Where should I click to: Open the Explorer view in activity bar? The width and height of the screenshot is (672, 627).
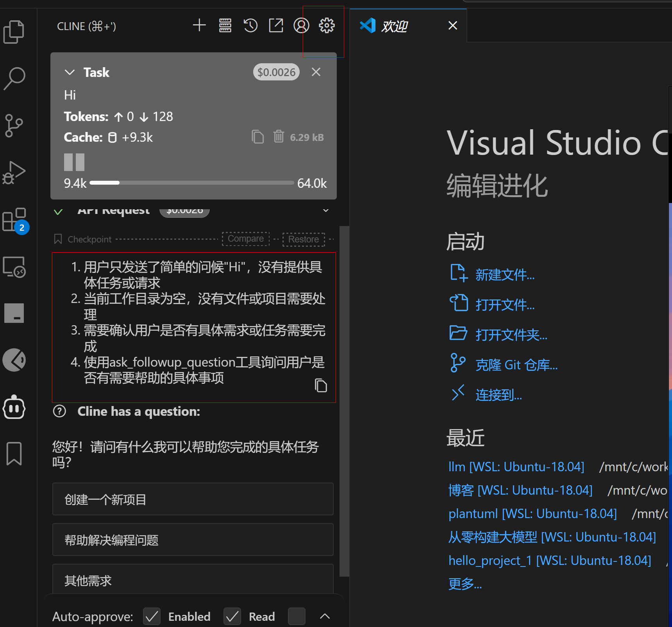14,32
